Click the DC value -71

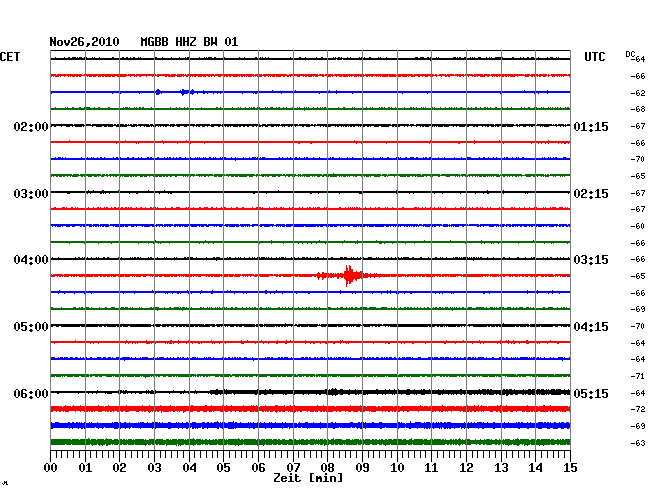tap(638, 376)
